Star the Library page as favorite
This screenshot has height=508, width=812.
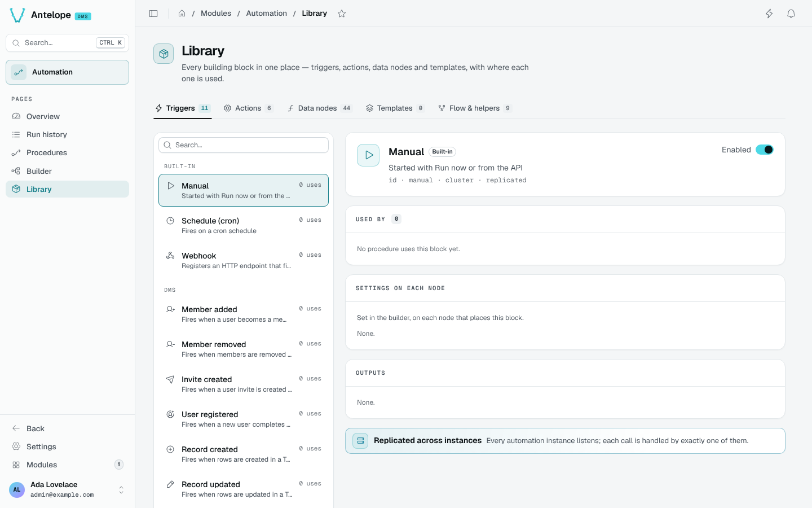(x=342, y=14)
